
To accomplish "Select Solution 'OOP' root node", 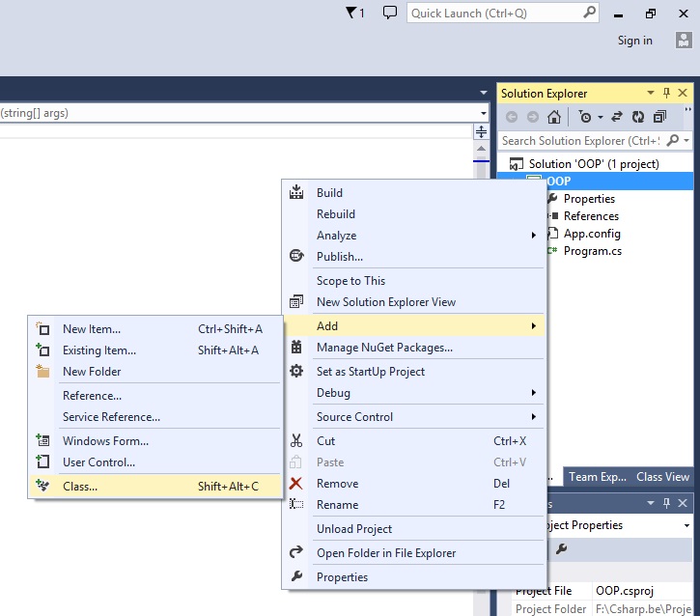I will click(x=594, y=164).
